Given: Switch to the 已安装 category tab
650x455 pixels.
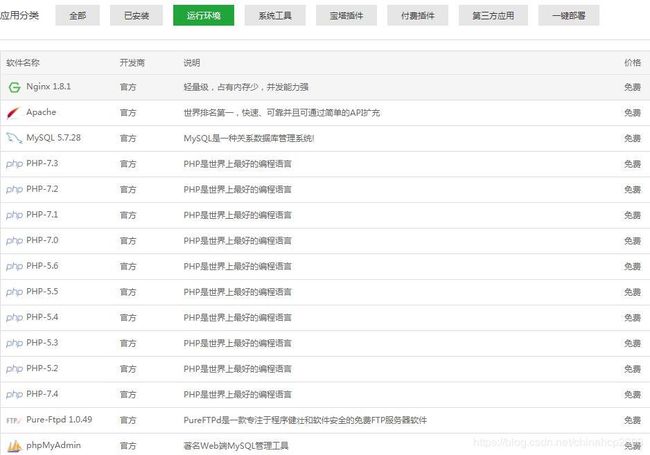Looking at the screenshot, I should pos(136,15).
